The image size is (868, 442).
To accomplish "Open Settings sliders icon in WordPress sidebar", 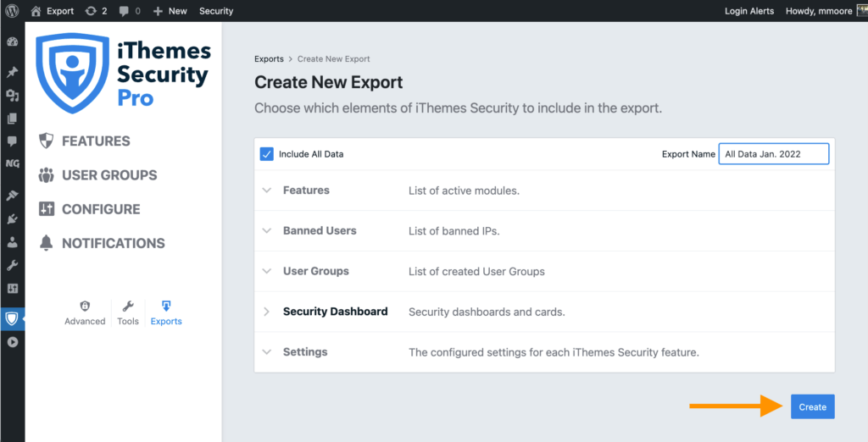I will tap(12, 288).
